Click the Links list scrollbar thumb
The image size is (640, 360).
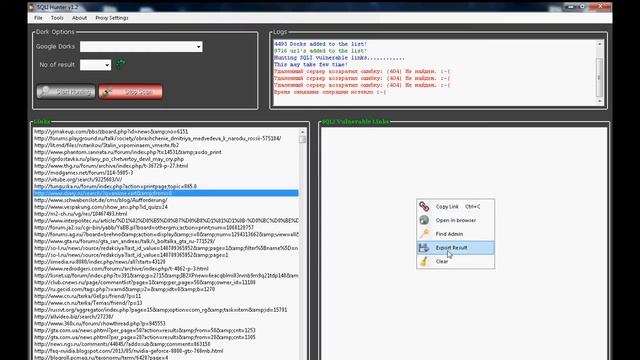click(302, 140)
